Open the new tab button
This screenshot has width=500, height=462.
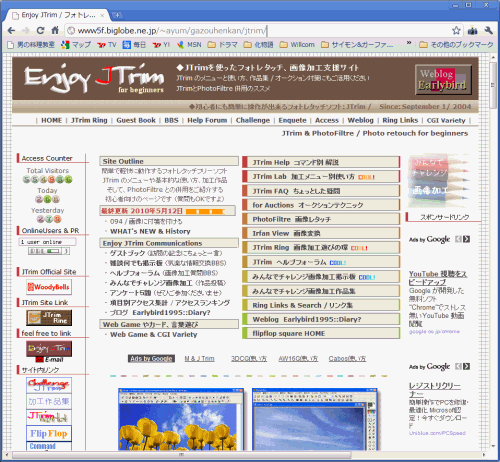click(117, 15)
